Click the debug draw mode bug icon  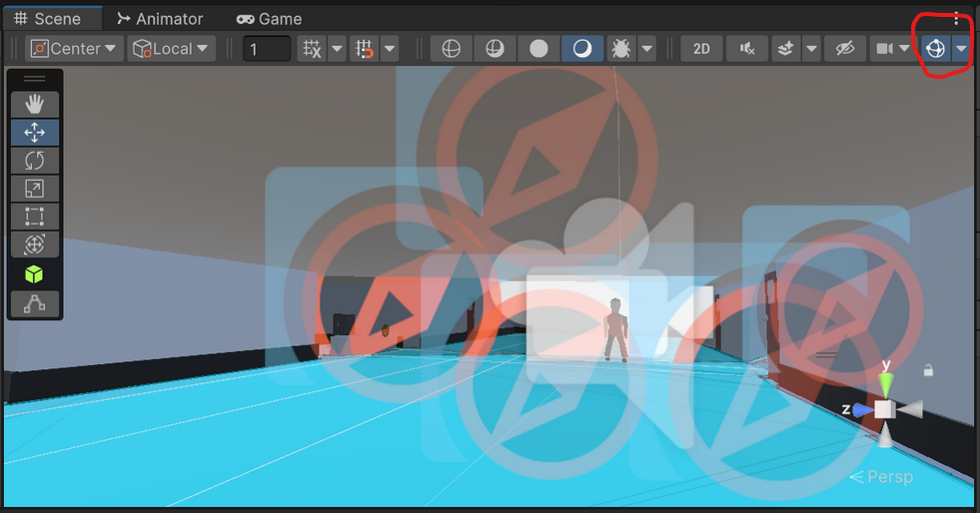click(x=621, y=49)
